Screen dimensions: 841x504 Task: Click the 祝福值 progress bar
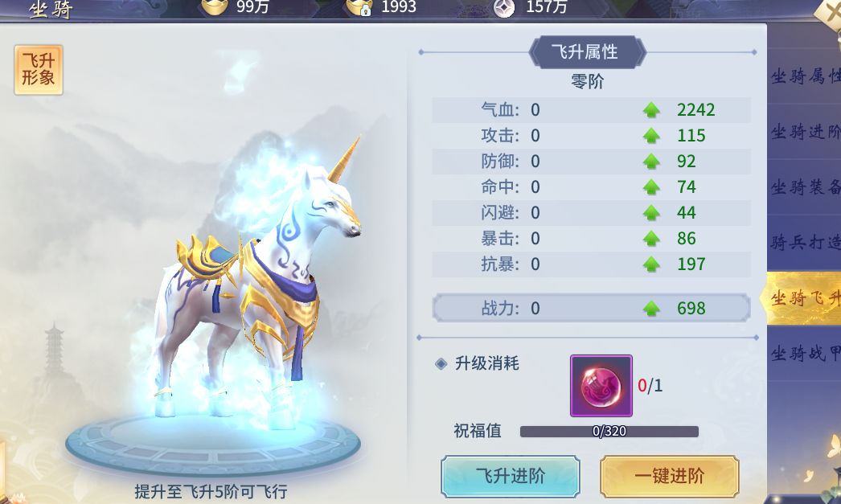(x=609, y=432)
